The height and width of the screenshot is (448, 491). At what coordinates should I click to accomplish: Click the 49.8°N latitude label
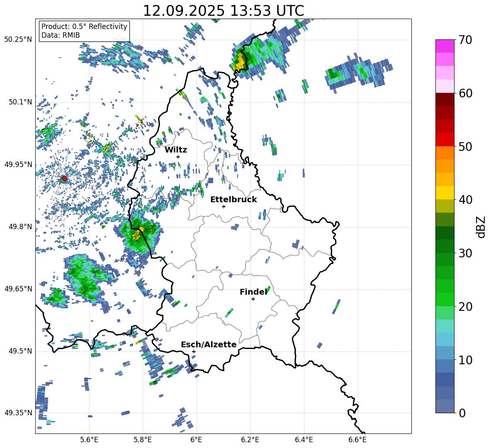click(20, 227)
